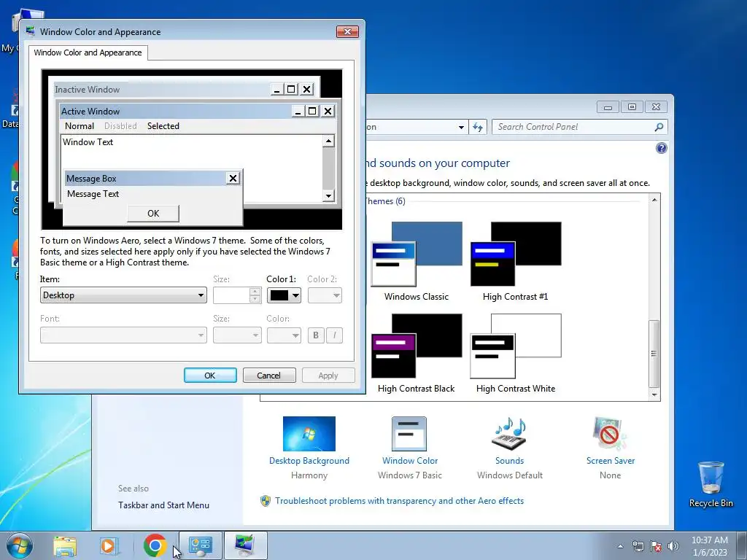Open the Window Color link
747x560 pixels.
tap(410, 461)
